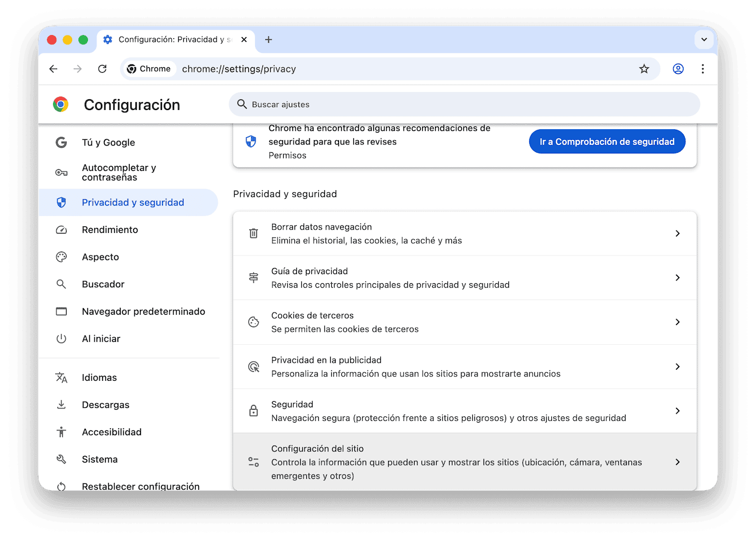The image size is (756, 541).
Task: Expand the Cookies de terceros row chevron
Action: click(678, 322)
